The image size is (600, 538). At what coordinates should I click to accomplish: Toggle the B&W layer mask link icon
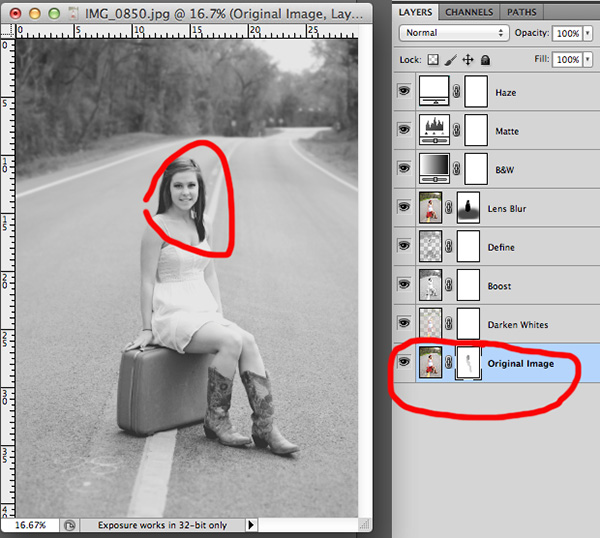pos(457,168)
